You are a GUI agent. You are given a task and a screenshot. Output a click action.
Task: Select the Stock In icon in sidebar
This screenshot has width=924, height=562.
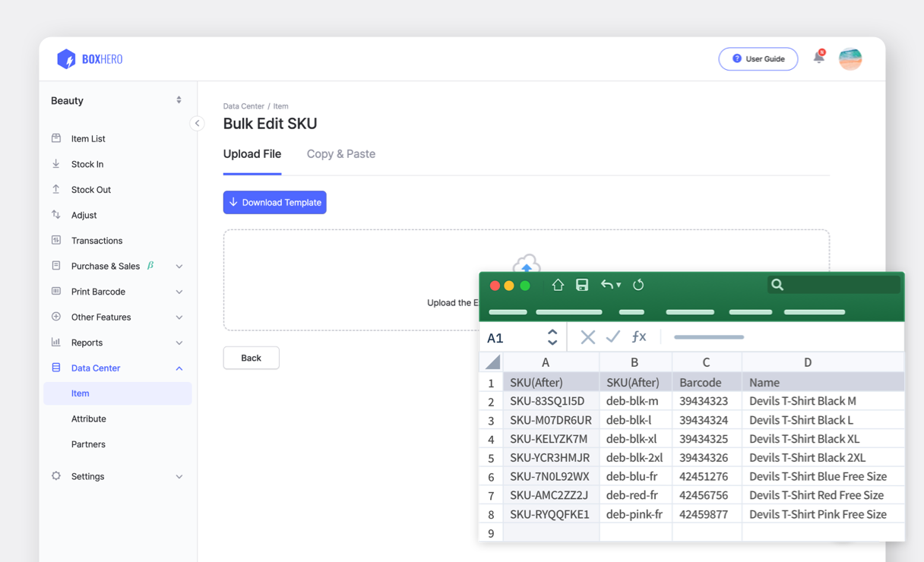pos(57,163)
